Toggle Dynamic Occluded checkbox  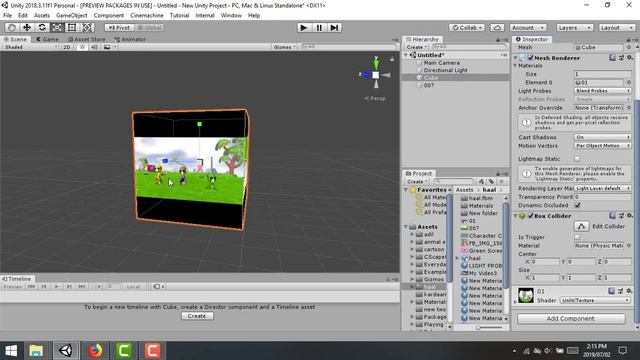tap(577, 205)
